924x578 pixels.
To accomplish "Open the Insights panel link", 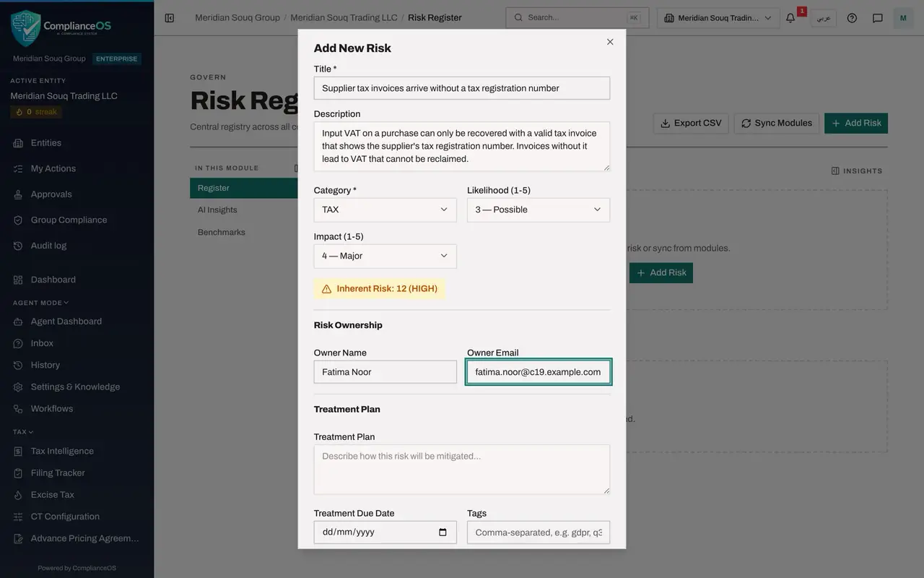I will 857,171.
